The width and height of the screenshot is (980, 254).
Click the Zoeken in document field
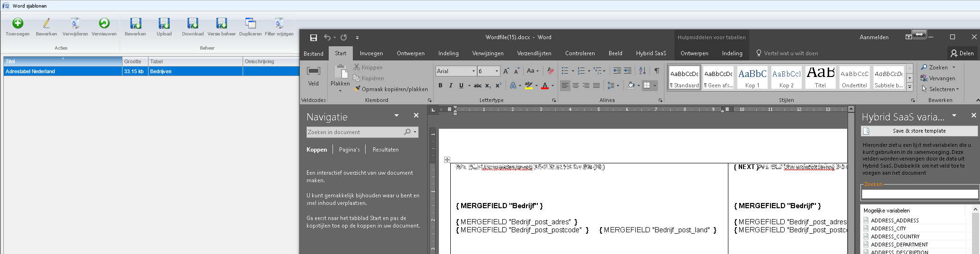click(355, 132)
